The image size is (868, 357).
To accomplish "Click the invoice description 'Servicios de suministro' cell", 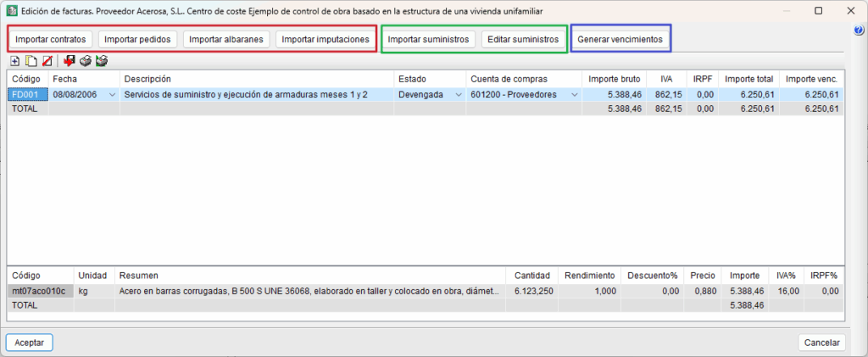I will [x=257, y=95].
